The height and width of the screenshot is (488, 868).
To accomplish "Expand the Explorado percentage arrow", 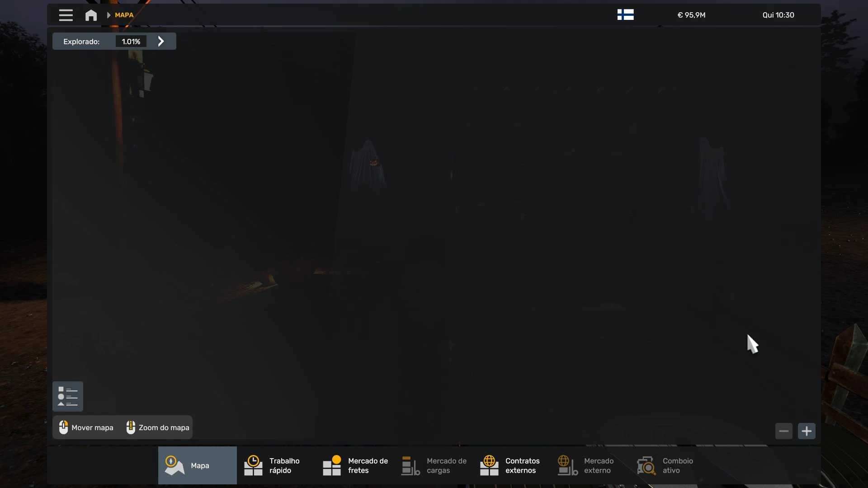I will pyautogui.click(x=161, y=42).
